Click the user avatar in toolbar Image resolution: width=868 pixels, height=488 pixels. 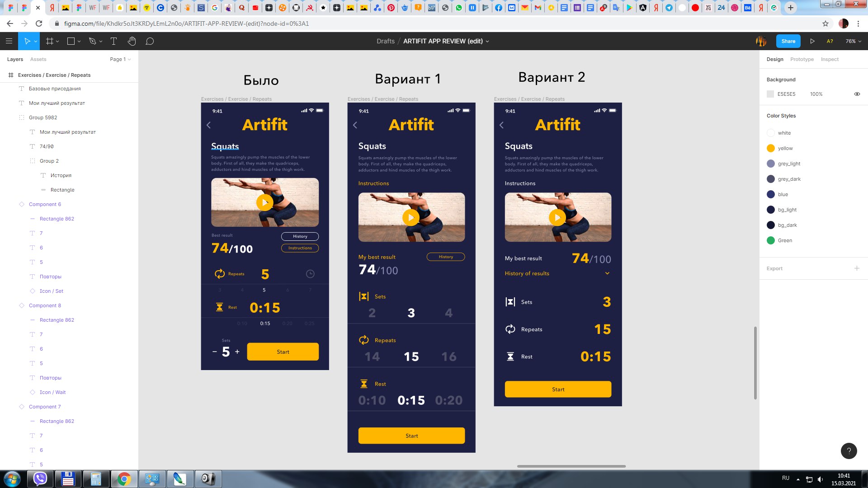[761, 41]
